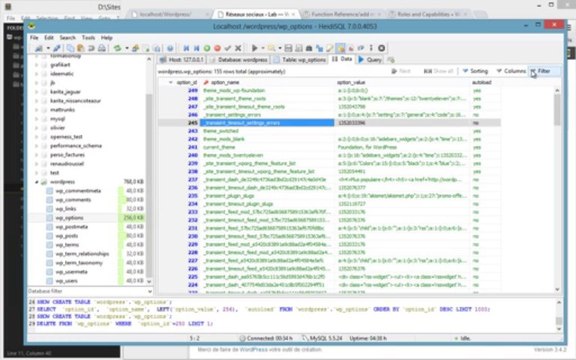Switch to the Database: wordpress tab
576x360 pixels.
[238, 60]
